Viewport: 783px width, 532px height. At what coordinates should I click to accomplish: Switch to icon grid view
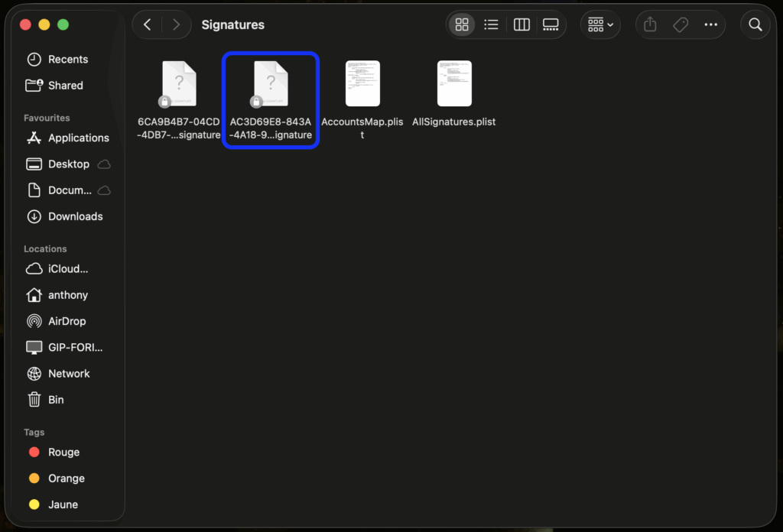[462, 25]
